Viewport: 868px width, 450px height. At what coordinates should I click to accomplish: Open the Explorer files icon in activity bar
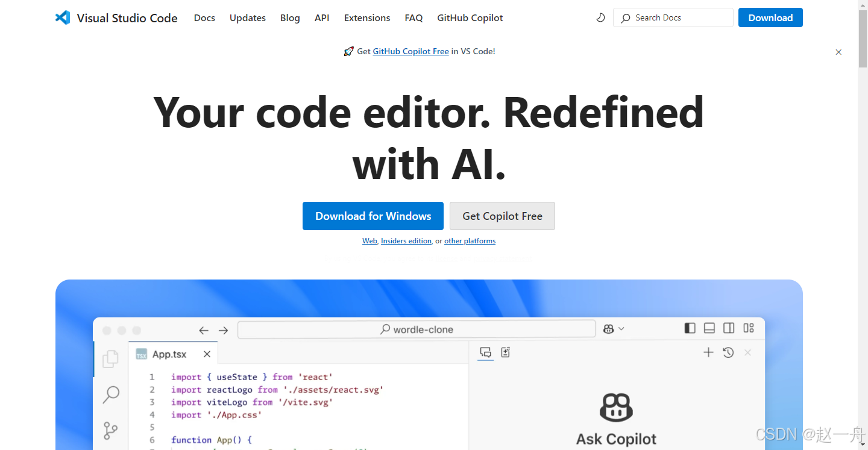tap(110, 359)
